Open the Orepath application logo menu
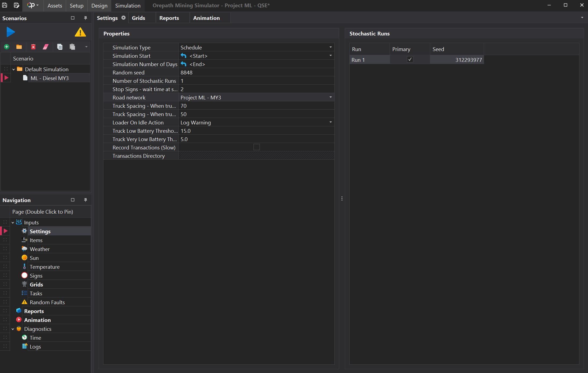The height and width of the screenshot is (373, 588). (x=33, y=5)
